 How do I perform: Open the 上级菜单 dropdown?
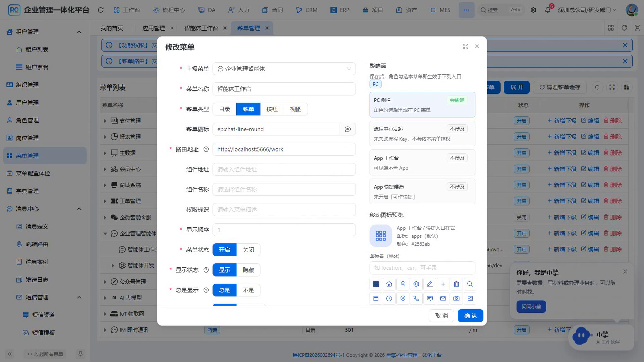click(x=284, y=69)
